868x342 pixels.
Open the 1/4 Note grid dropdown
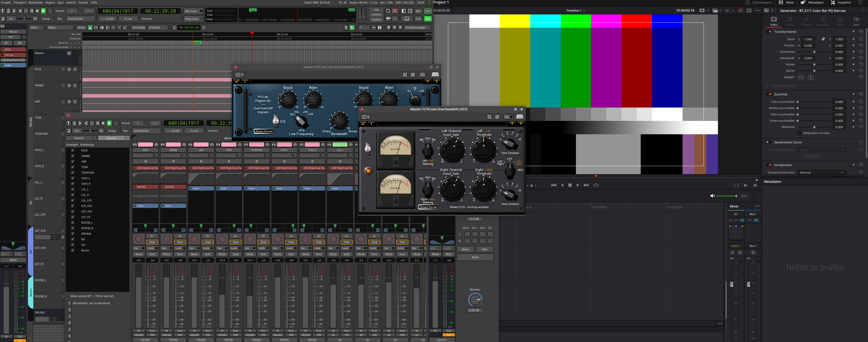click(x=158, y=28)
